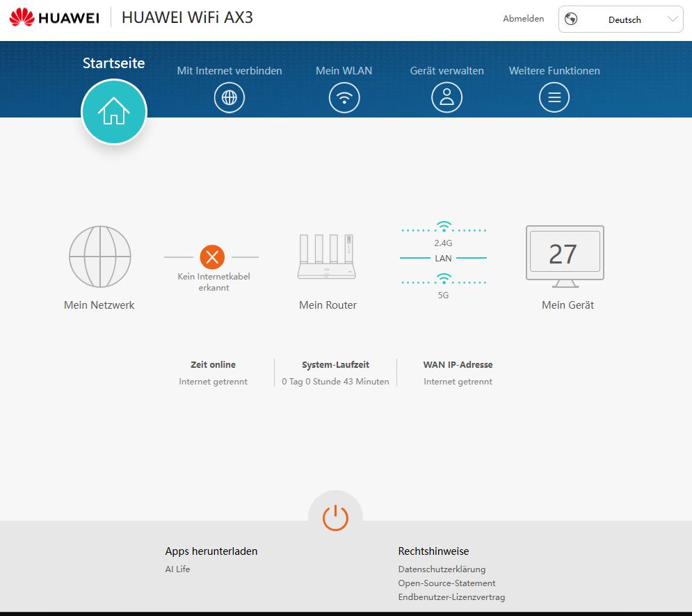Open the Open-Source-Statement link
Screen dimensions: 692x616
pyautogui.click(x=446, y=583)
